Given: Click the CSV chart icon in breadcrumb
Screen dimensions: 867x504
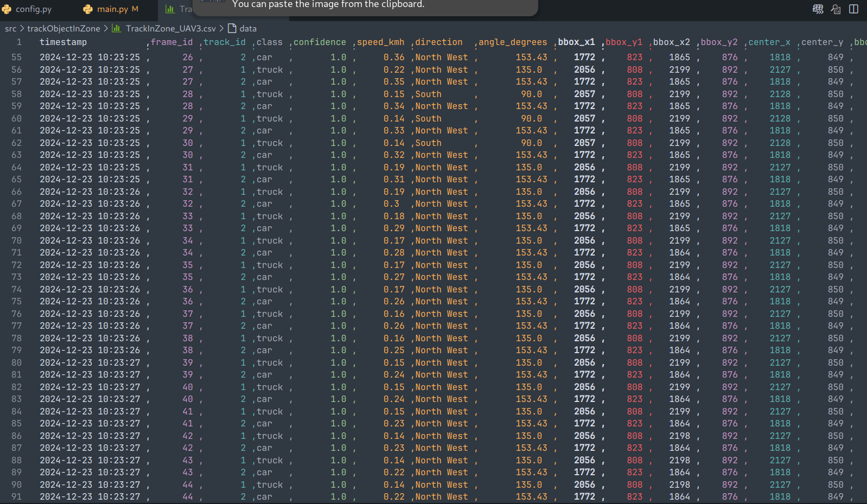Looking at the screenshot, I should [116, 28].
